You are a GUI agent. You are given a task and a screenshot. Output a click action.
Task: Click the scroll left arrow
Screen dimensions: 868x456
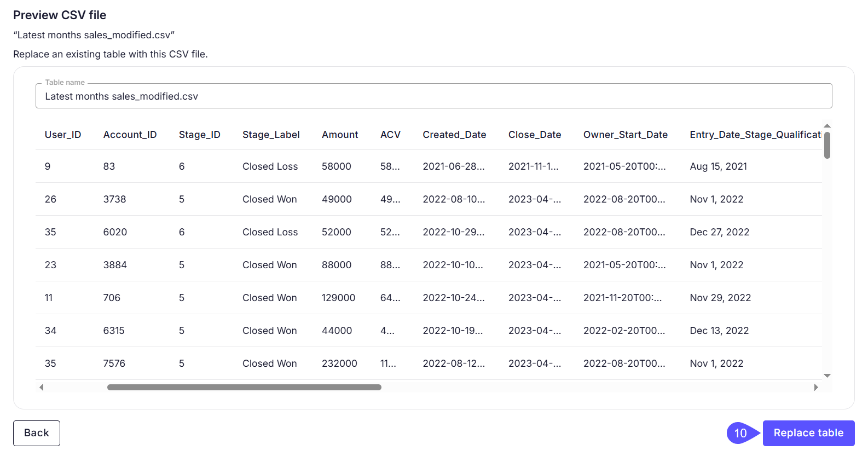coord(41,387)
